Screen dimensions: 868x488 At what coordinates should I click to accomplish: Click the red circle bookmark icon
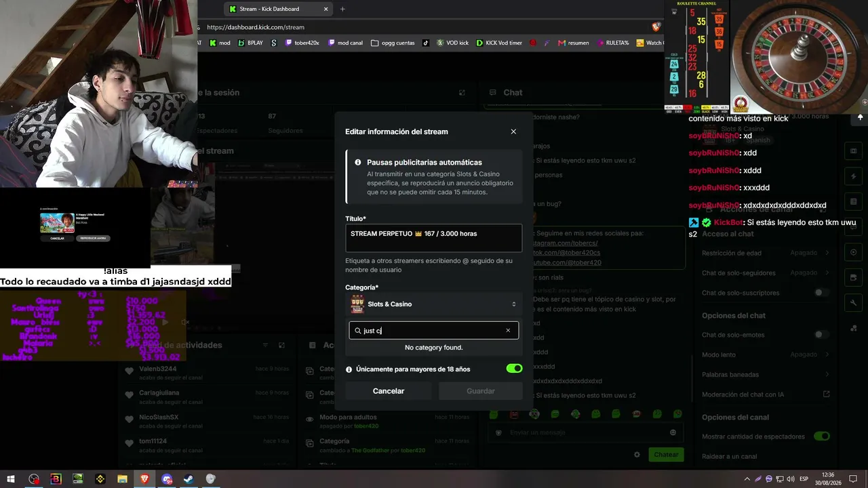[533, 43]
